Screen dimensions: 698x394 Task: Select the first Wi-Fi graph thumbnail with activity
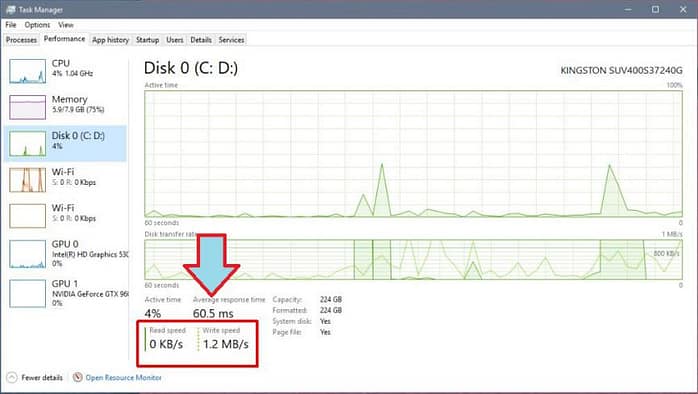click(x=28, y=179)
